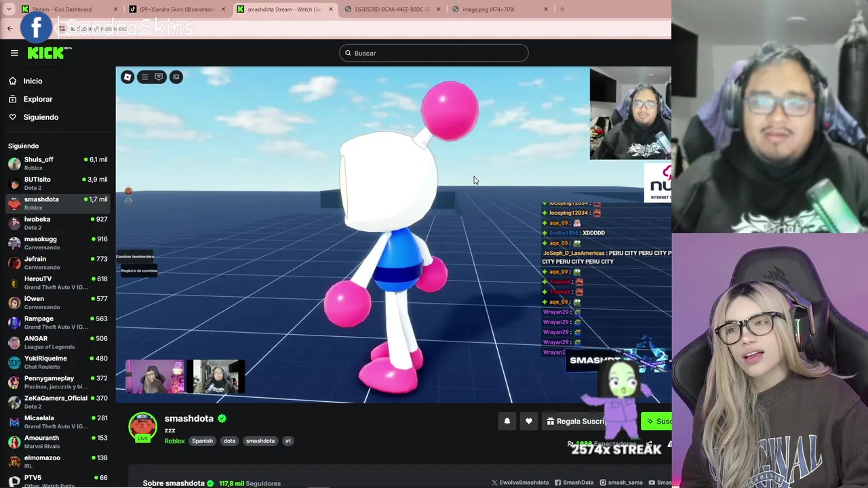
Task: Click the green Suscribirse button
Action: tap(656, 421)
